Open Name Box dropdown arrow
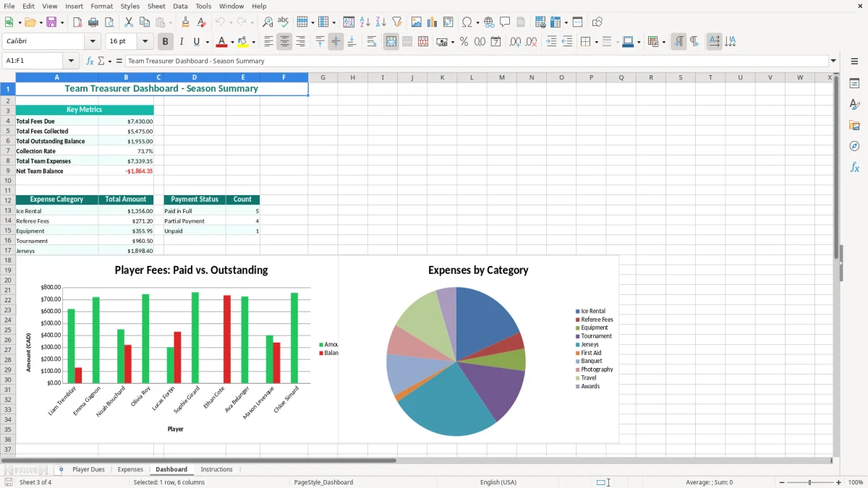Viewport: 868px width, 488px height. pyautogui.click(x=71, y=61)
